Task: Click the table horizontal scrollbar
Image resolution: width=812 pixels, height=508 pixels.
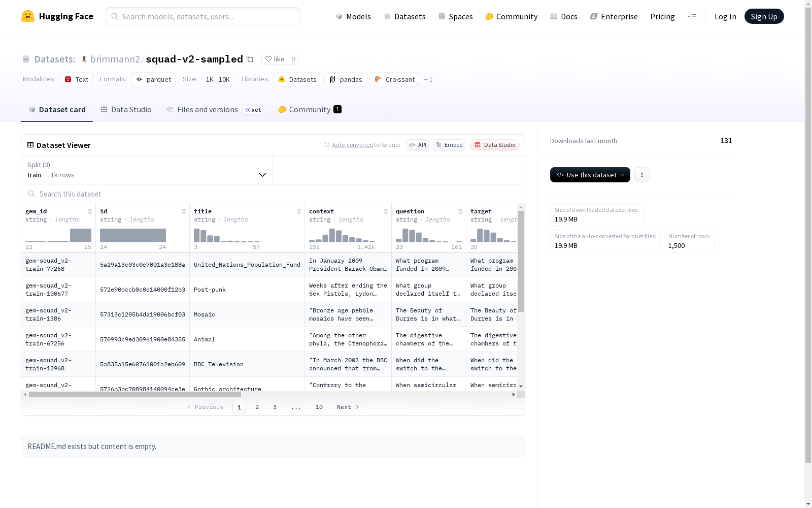Action: tap(135, 394)
